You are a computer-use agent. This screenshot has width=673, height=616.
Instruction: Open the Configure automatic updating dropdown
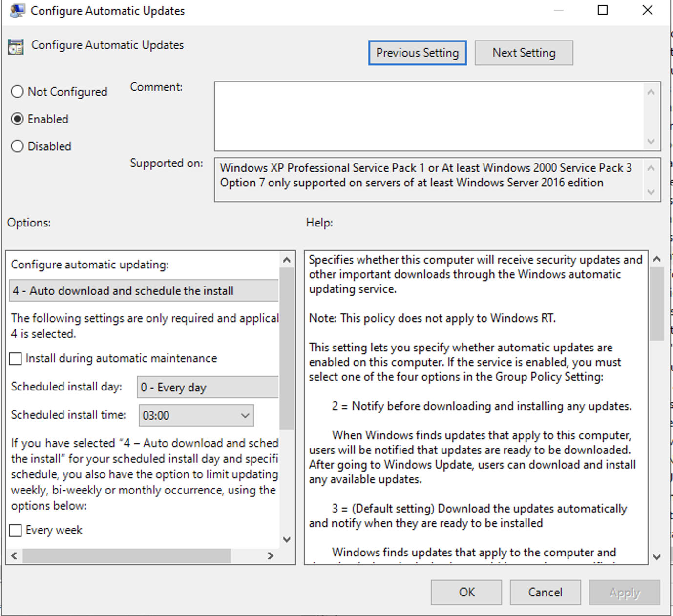tap(143, 290)
